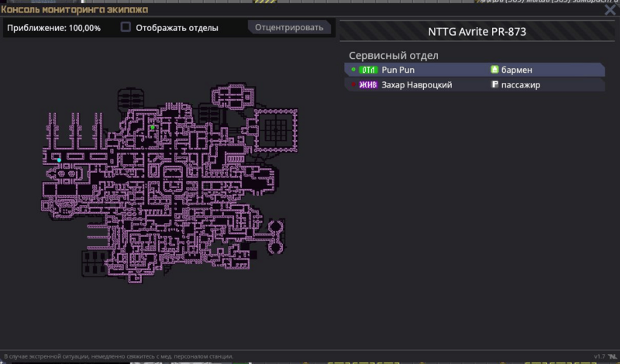The image size is (620, 364).
Task: Click the Сервисный отдел department header
Action: pyautogui.click(x=394, y=56)
